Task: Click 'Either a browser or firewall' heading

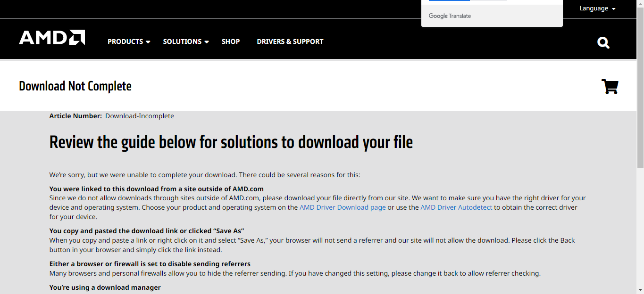Action: [150, 264]
